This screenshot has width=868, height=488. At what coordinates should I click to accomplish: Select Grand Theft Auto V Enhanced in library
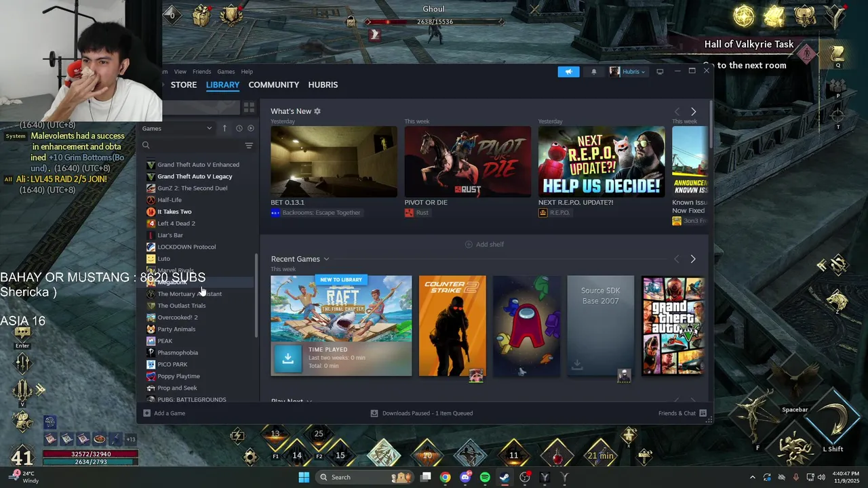[x=198, y=165]
